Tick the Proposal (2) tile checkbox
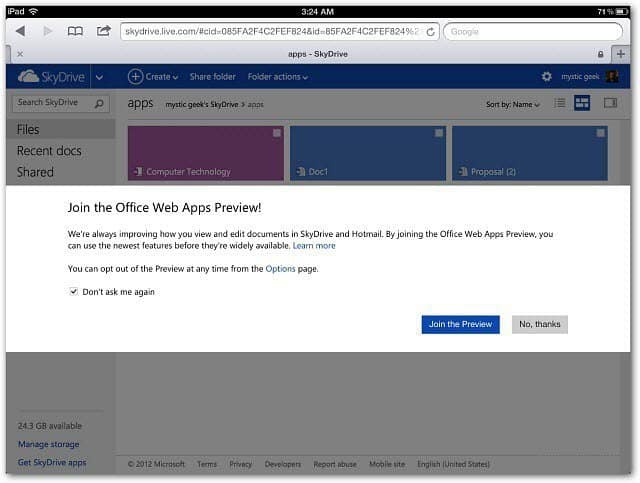 [600, 133]
